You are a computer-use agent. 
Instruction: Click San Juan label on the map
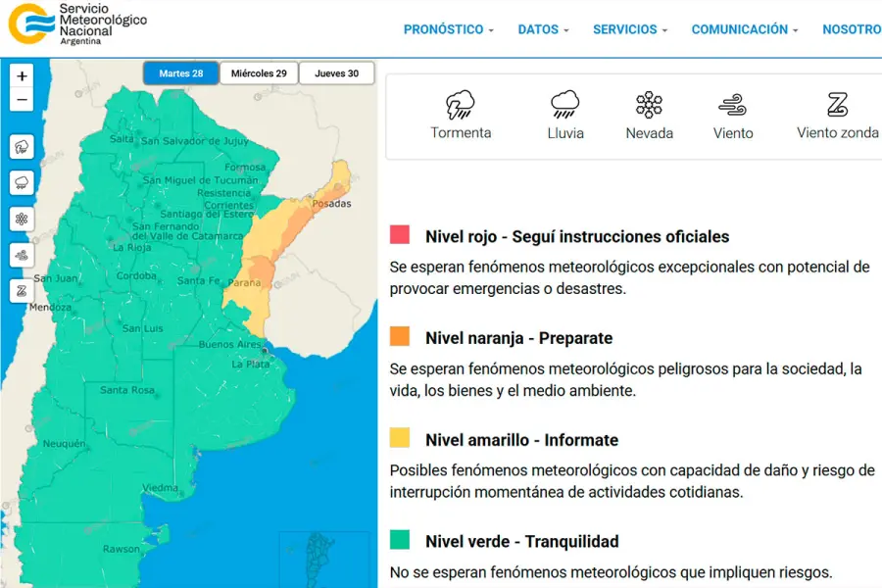pyautogui.click(x=56, y=278)
